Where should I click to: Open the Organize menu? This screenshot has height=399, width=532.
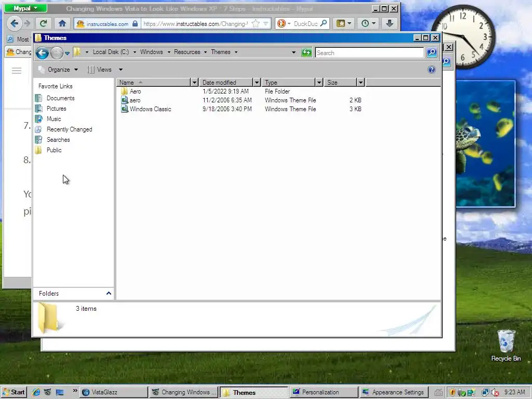(58, 70)
